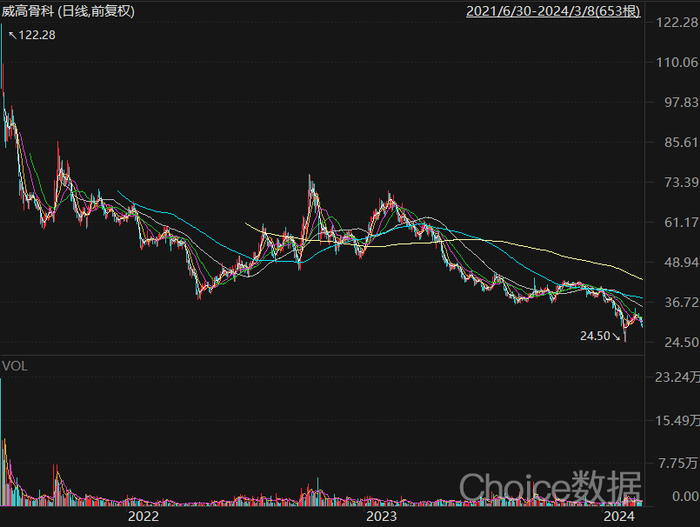Click the 0.00 volume axis value
700x527 pixels.
(x=685, y=496)
